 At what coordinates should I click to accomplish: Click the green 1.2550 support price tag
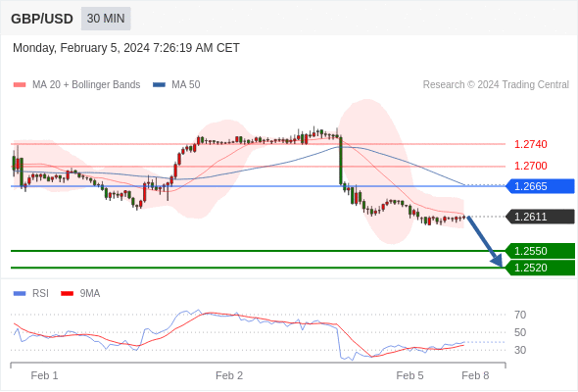click(x=540, y=251)
